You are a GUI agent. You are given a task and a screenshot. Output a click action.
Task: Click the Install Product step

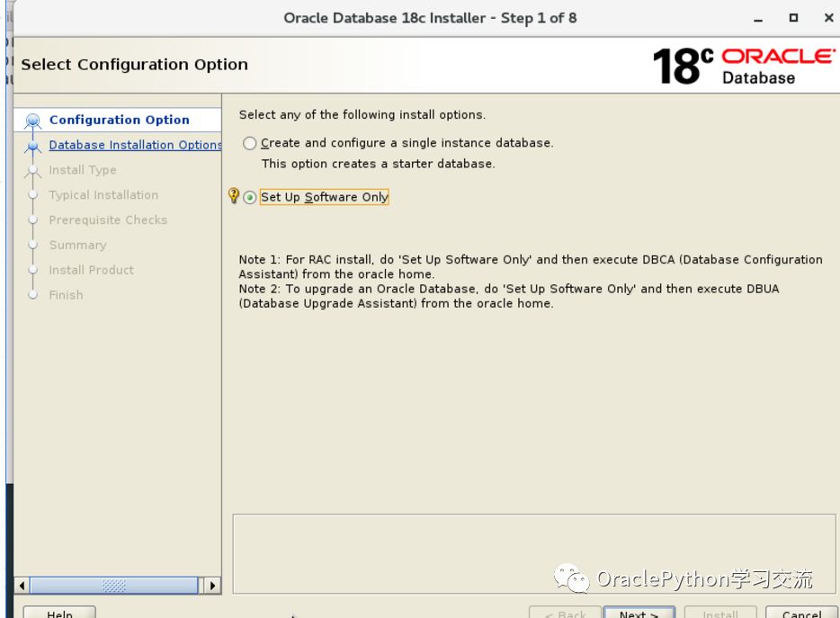pos(91,270)
